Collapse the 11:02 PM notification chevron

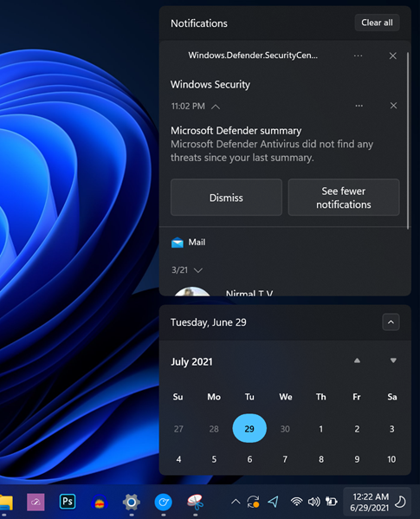216,107
